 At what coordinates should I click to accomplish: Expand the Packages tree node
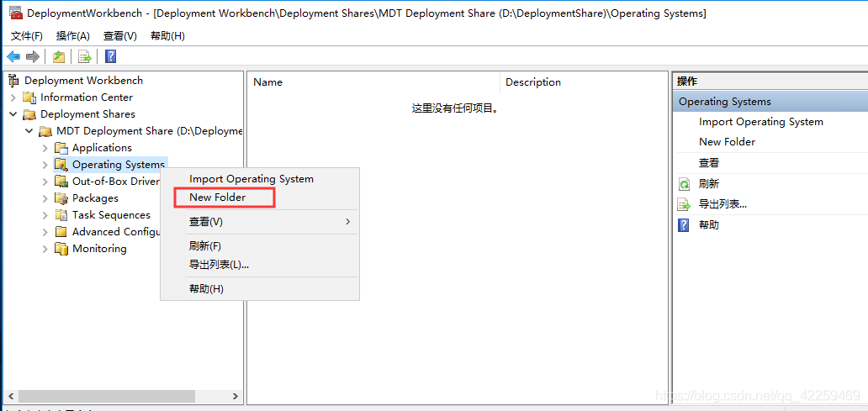click(x=45, y=198)
